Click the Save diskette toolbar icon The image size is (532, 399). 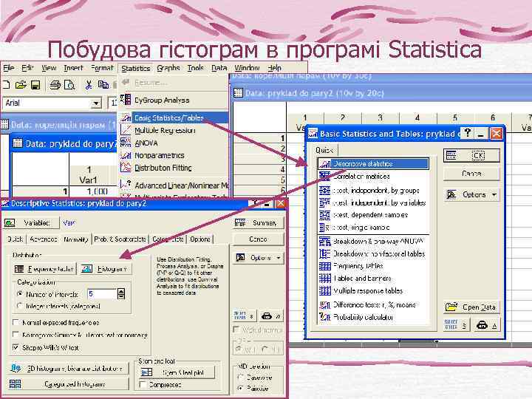(35, 84)
